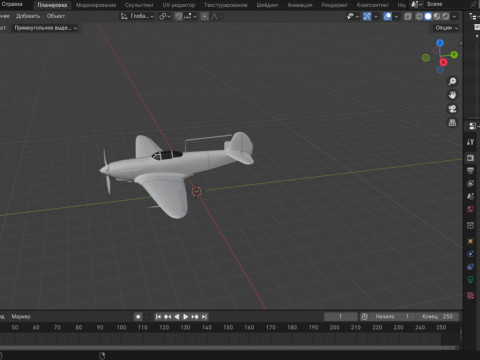Click the outliner editor type icon
Viewport: 480px width, 360px height.
(x=473, y=16)
